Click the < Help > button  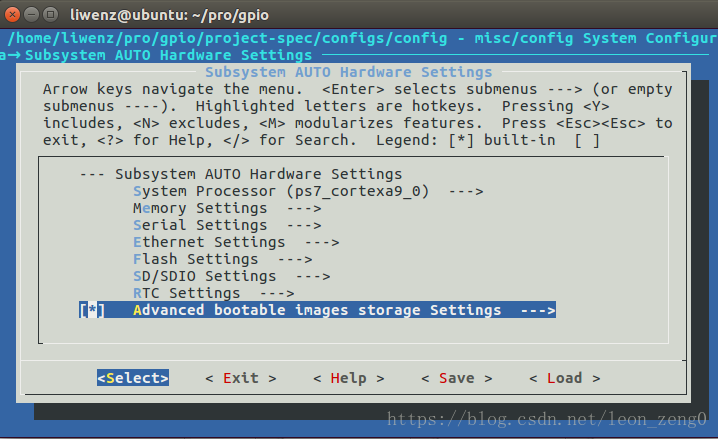(348, 378)
